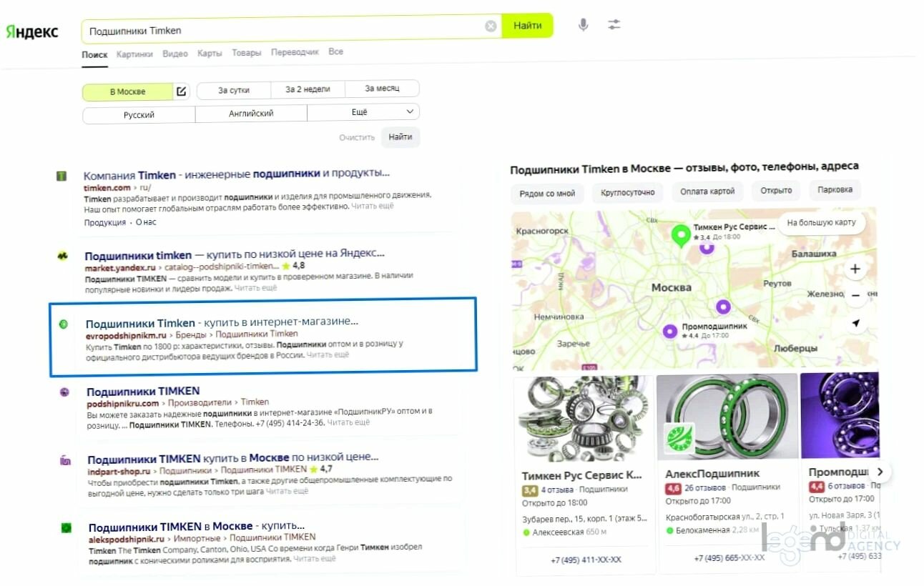
Task: Switch to the Картинки tab
Action: pyautogui.click(x=134, y=54)
